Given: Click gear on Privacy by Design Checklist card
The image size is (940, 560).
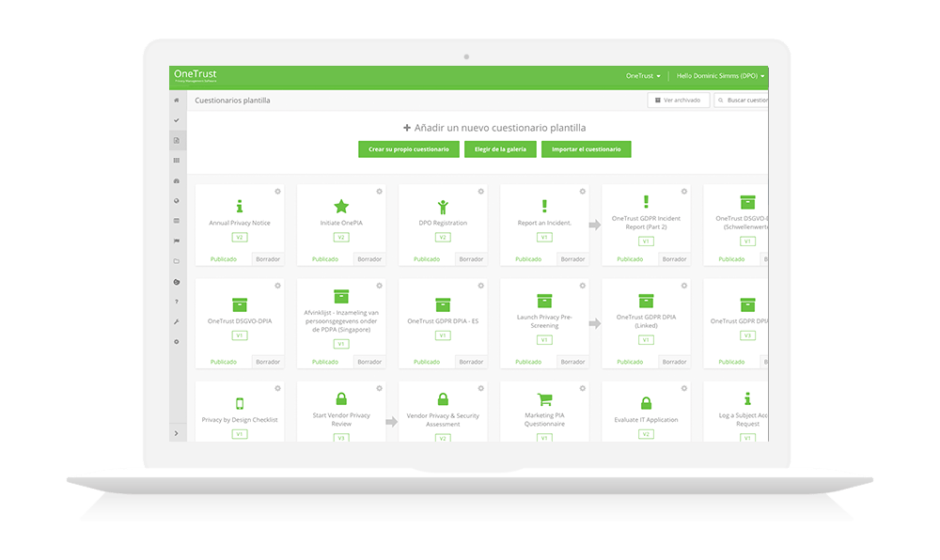Looking at the screenshot, I should (x=277, y=389).
